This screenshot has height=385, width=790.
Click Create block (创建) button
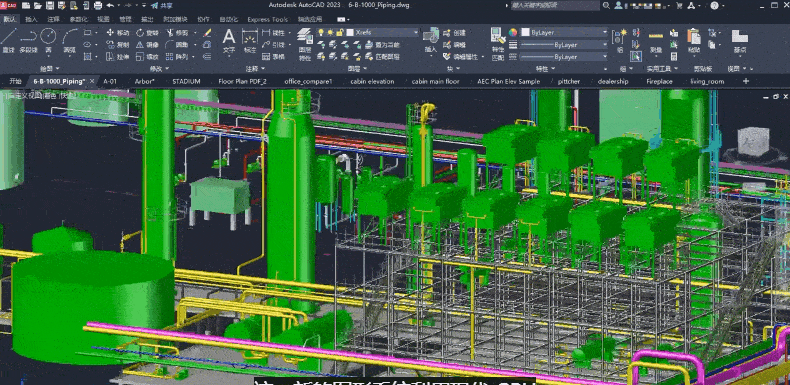[455, 33]
